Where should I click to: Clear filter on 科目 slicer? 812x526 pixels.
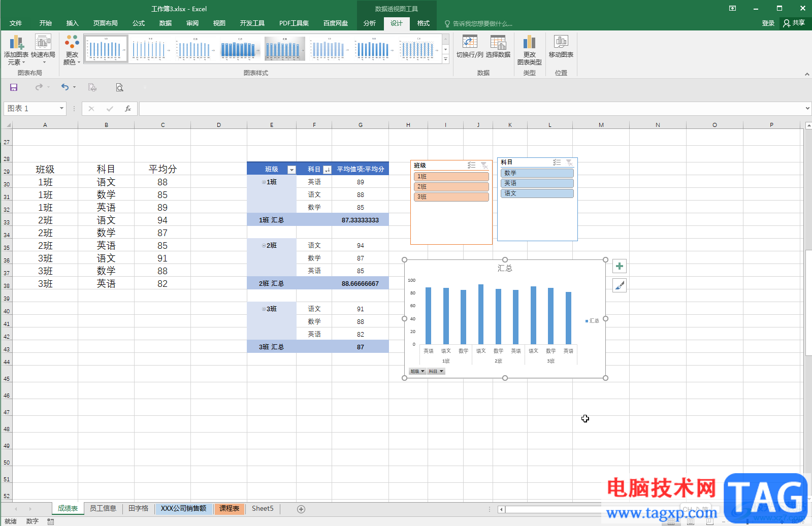pos(570,162)
